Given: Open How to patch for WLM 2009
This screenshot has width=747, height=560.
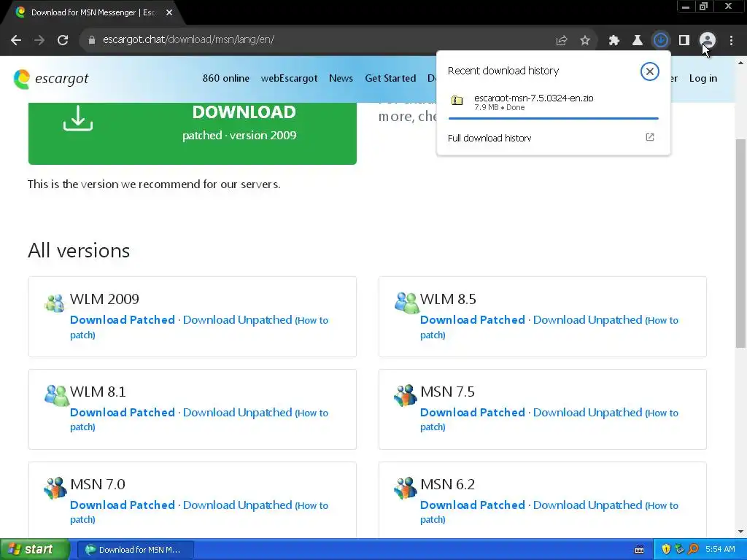Looking at the screenshot, I should point(198,327).
